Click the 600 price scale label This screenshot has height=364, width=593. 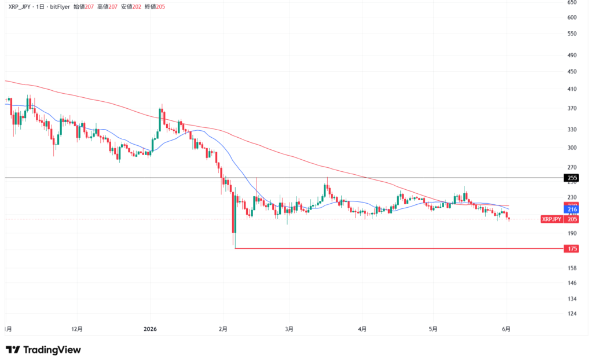572,17
